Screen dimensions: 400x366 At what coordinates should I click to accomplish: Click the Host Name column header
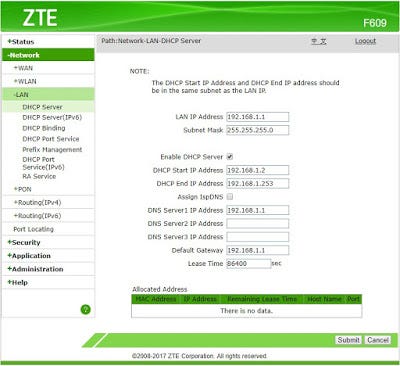tap(324, 299)
